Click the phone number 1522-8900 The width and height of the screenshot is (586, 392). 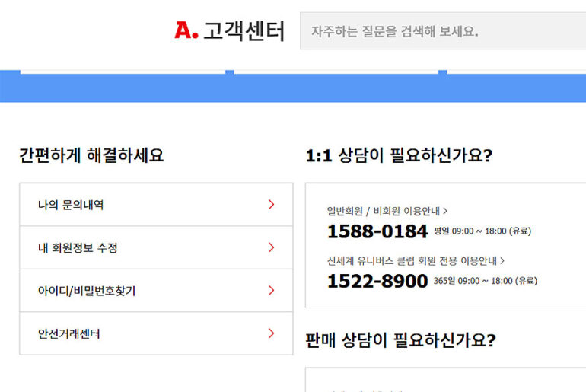(377, 281)
